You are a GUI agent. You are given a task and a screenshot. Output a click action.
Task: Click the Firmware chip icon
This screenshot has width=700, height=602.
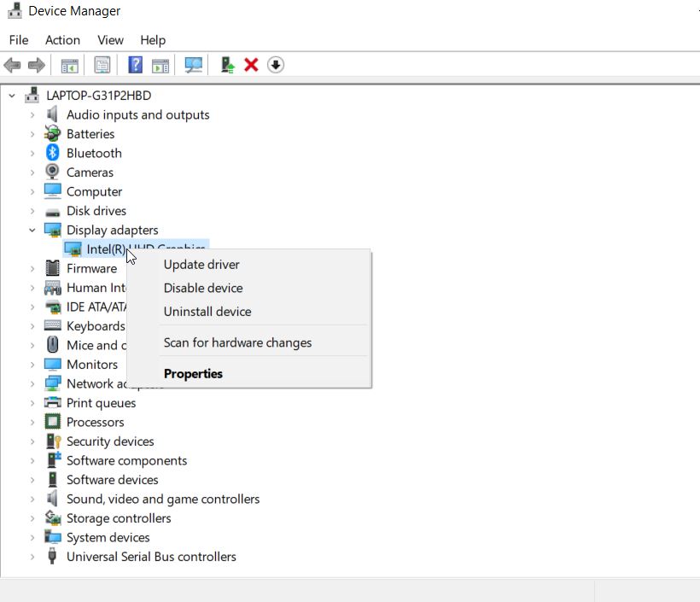coord(53,268)
